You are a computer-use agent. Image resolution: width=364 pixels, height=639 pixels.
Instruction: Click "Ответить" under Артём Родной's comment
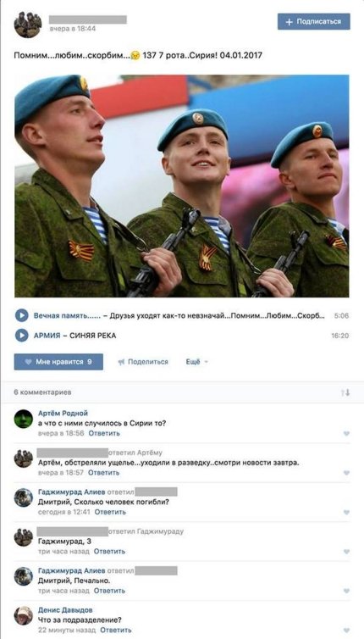104,433
